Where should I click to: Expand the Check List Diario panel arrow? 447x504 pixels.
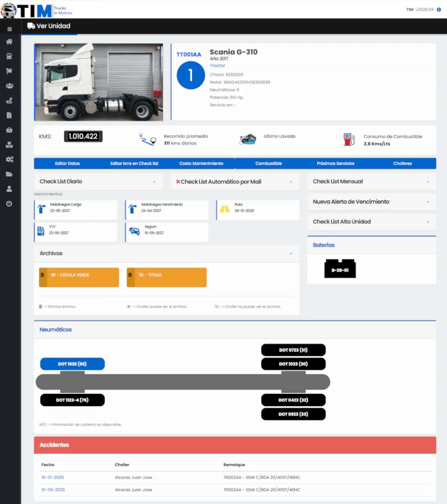154,182
